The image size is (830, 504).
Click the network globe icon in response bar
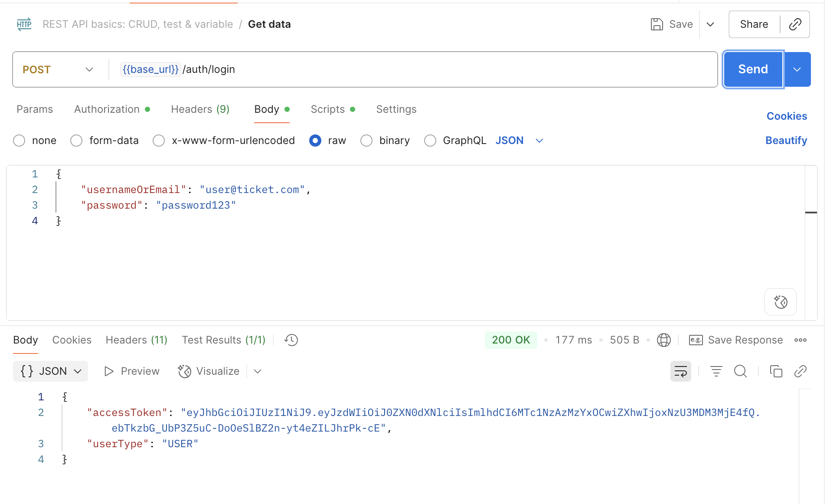663,340
